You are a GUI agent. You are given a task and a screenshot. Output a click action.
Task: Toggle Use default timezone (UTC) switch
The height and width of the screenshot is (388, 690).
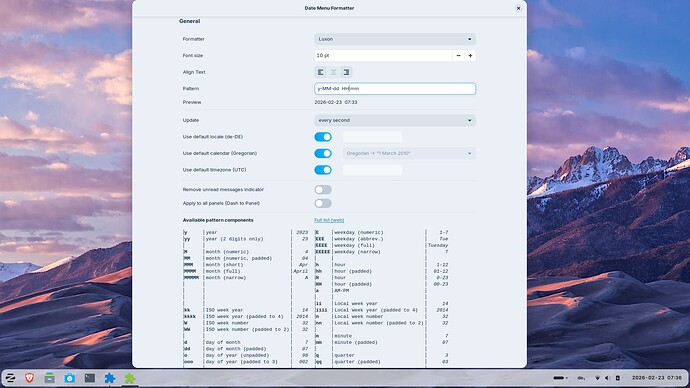point(323,170)
